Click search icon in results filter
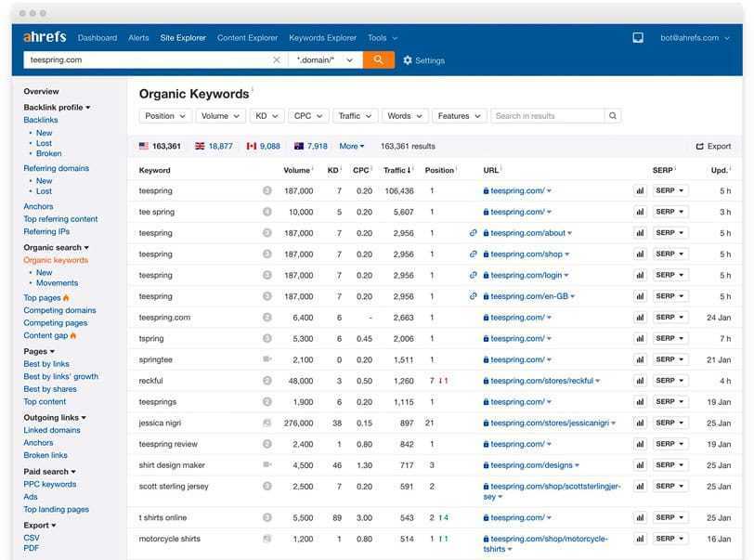This screenshot has width=754, height=560. (613, 116)
